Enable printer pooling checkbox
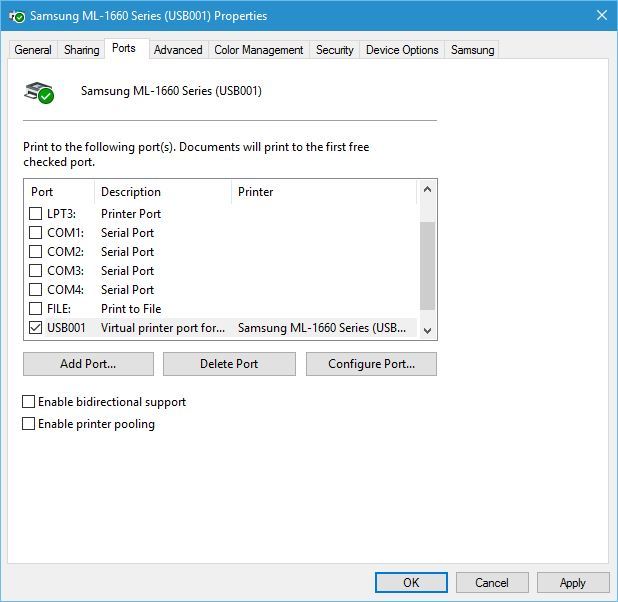Image resolution: width=618 pixels, height=602 pixels. 28,424
